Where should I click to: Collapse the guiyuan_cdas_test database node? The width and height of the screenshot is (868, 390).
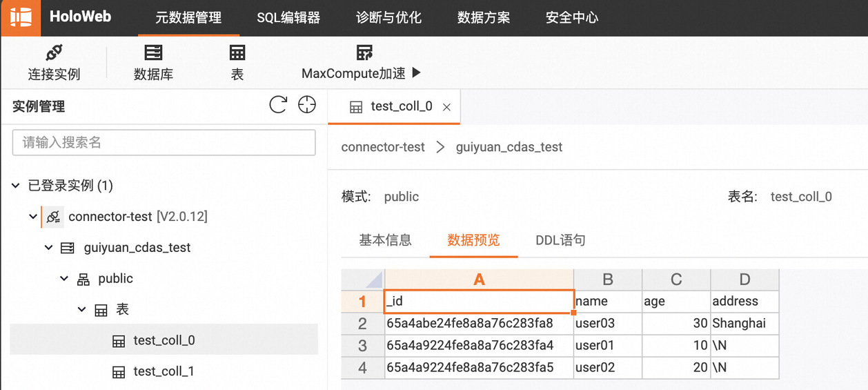[48, 248]
